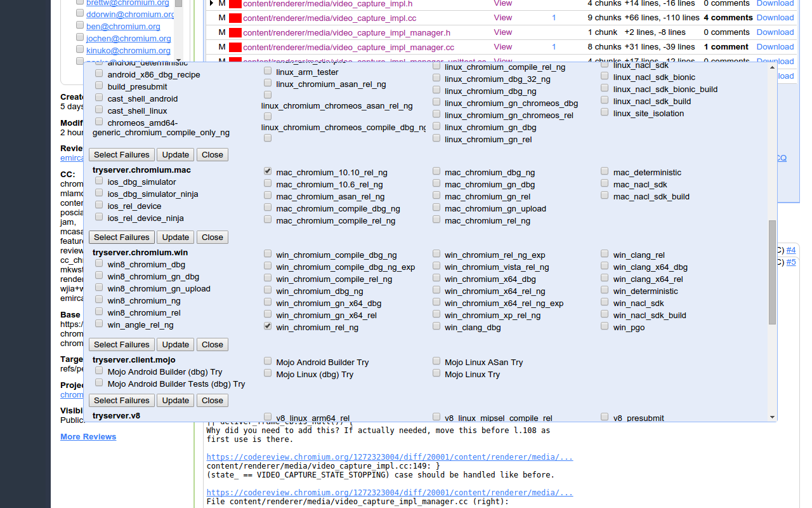Click Close under tryserver.client.mojo section
Image resolution: width=812 pixels, height=508 pixels.
[x=213, y=401]
